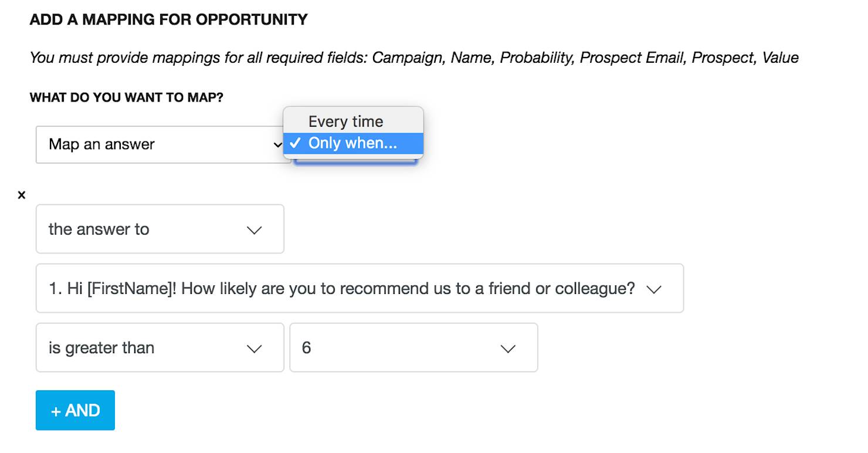Click the chevron on 'is greater than'
The width and height of the screenshot is (868, 453).
pyautogui.click(x=254, y=349)
